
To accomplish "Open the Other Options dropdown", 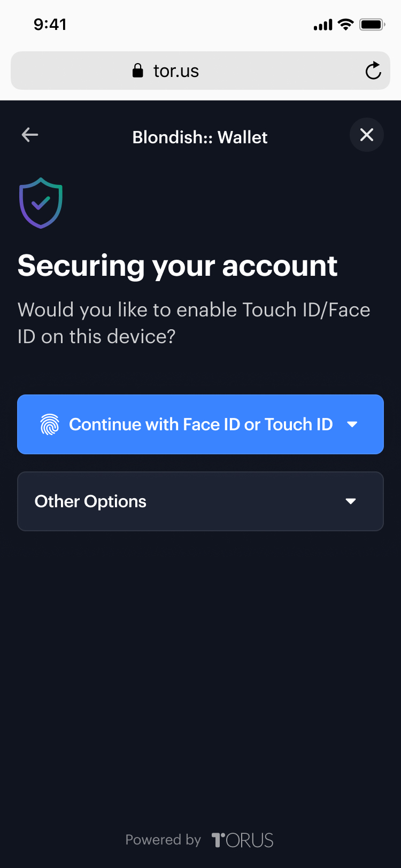I will (x=200, y=501).
